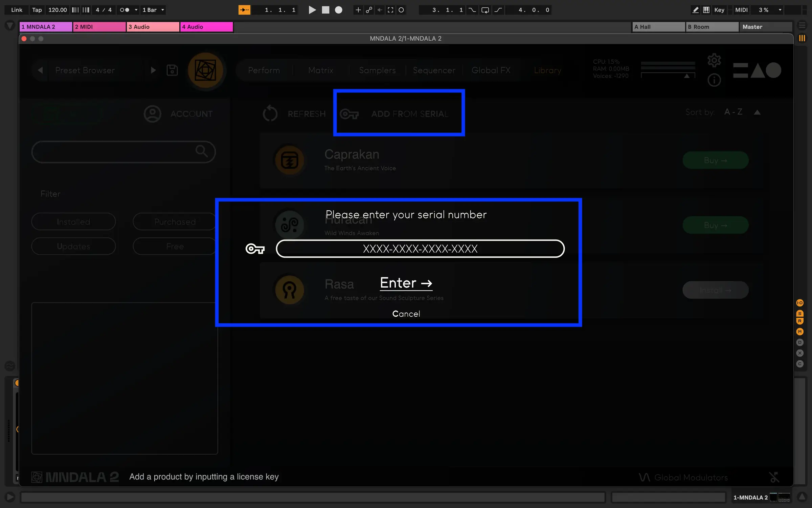Click the 120.00 tempo field
This screenshot has width=812, height=508.
pyautogui.click(x=58, y=10)
